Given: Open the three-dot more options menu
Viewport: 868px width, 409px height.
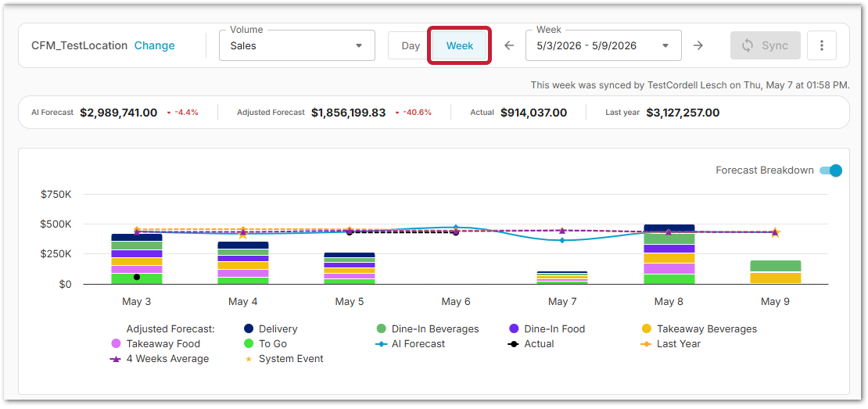Looking at the screenshot, I should 822,45.
